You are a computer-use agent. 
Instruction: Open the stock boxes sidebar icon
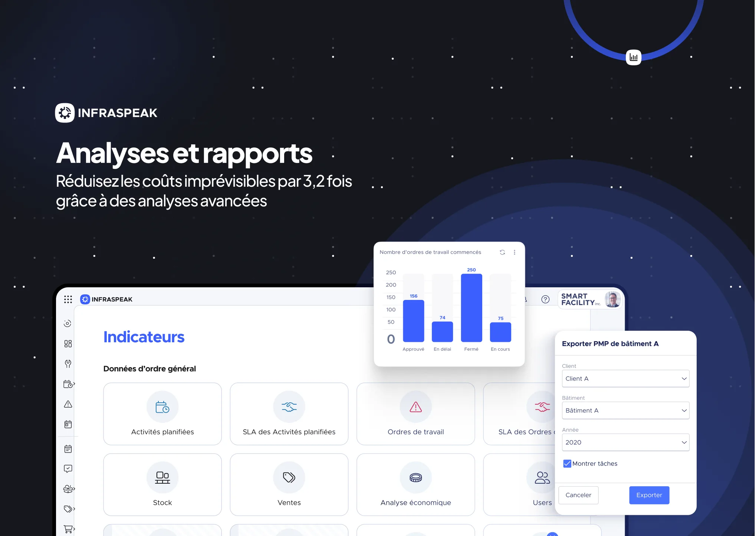[69, 489]
